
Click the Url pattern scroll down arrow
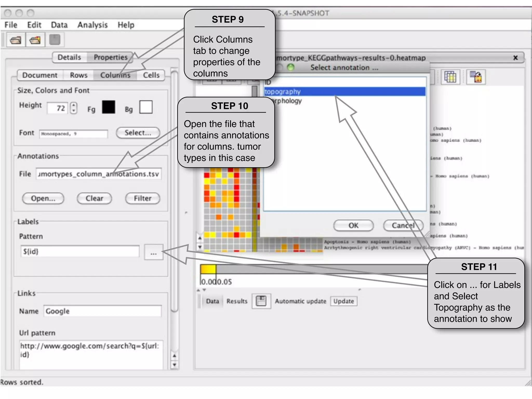pyautogui.click(x=175, y=365)
